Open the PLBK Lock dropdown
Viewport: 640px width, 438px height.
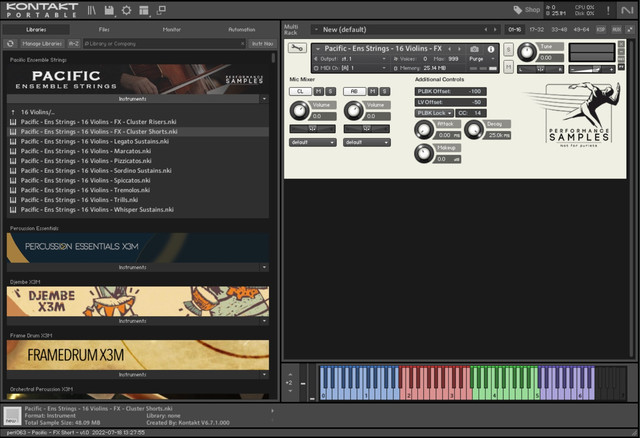pos(434,113)
